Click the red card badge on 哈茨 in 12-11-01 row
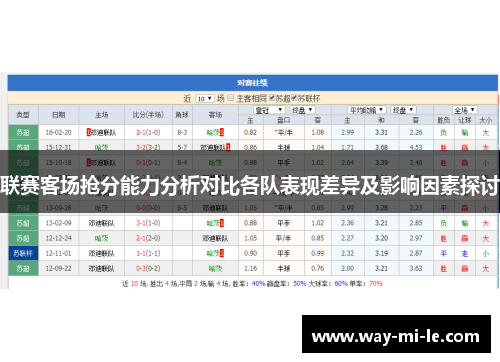The width and height of the screenshot is (500, 362). [222, 253]
